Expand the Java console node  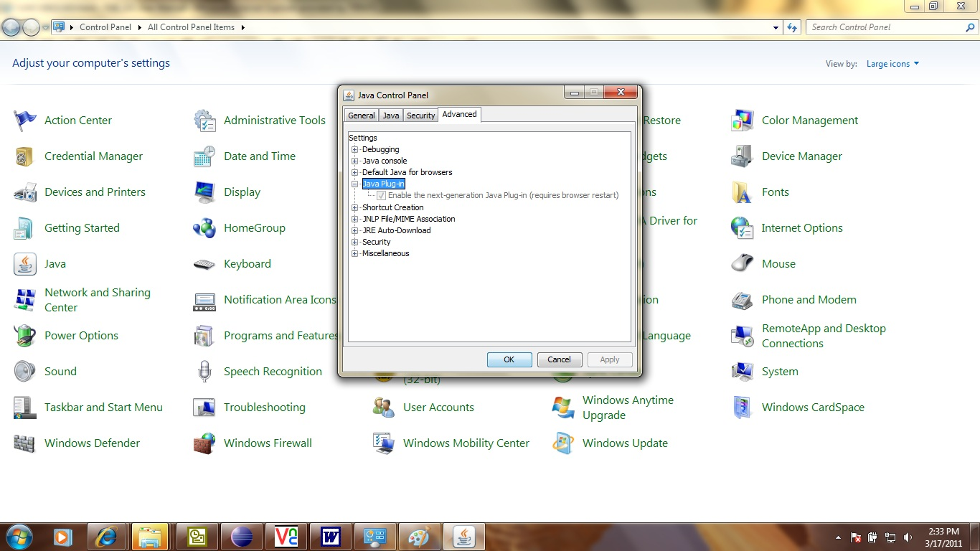coord(354,161)
